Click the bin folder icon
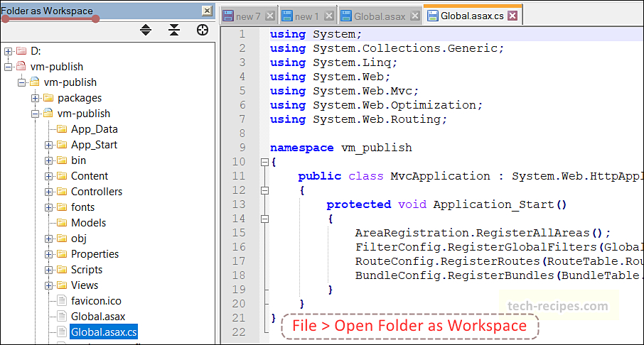 pos(62,160)
